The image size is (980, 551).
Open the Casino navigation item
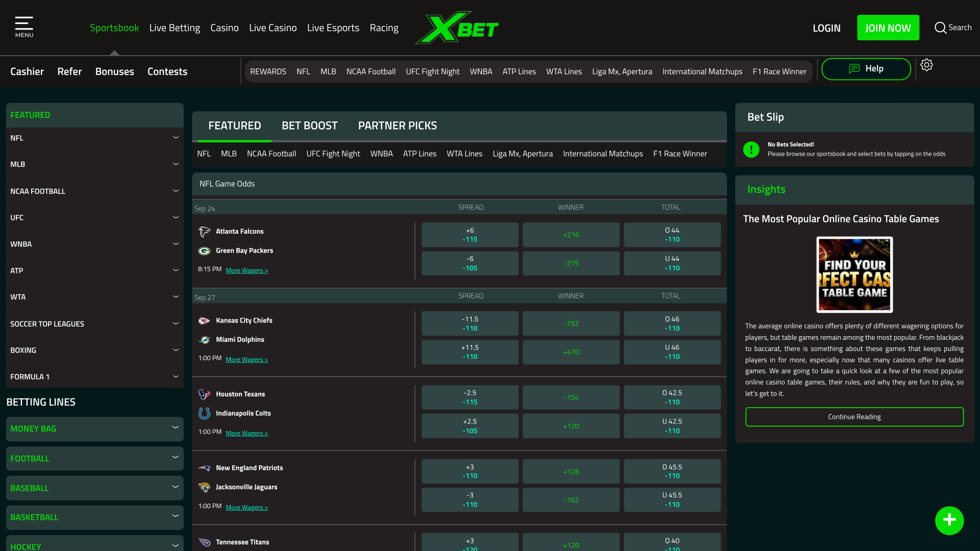[225, 28]
